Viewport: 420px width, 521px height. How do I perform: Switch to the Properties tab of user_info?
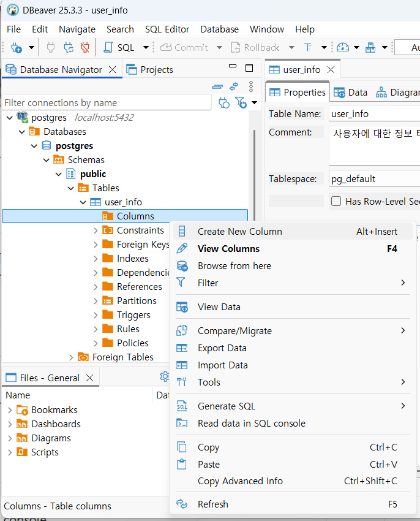coord(298,93)
